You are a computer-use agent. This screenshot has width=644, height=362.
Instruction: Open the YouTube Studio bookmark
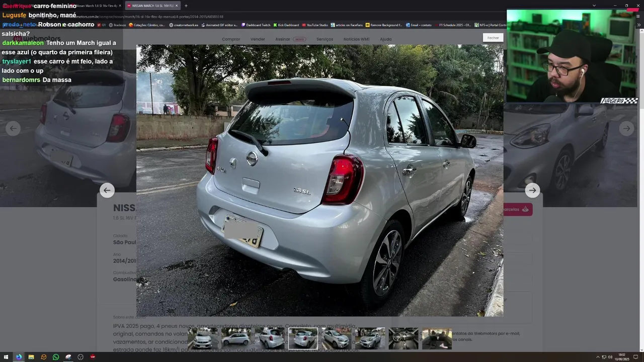315,25
